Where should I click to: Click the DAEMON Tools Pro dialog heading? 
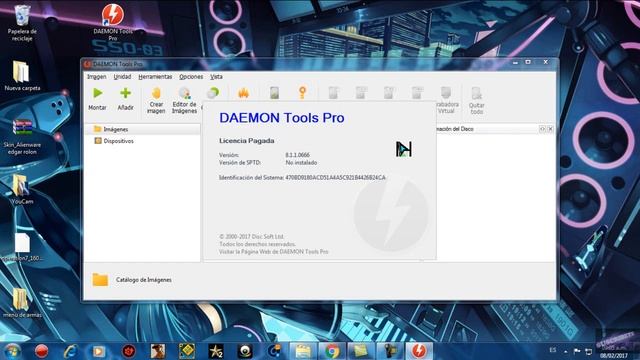point(282,118)
